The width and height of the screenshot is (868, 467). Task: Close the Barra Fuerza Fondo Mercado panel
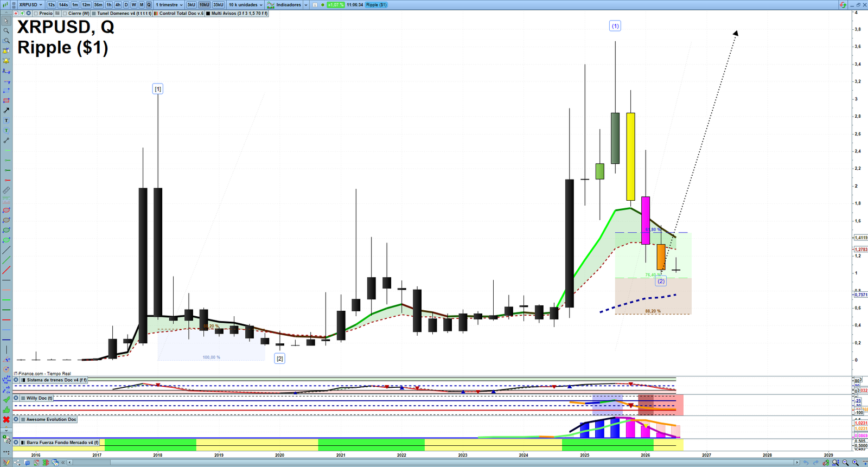(x=16, y=443)
